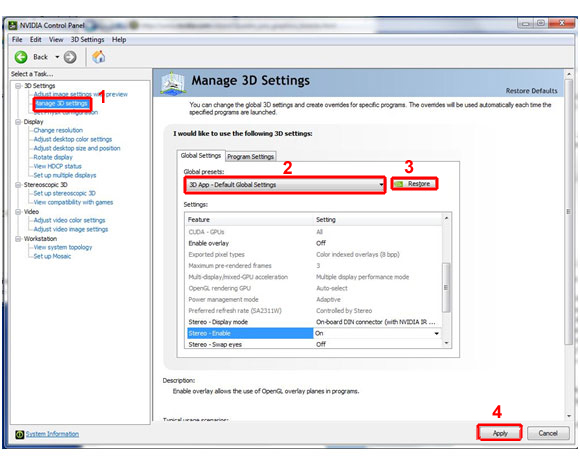
Task: Collapse the 3D Settings tree node
Action: (18, 86)
